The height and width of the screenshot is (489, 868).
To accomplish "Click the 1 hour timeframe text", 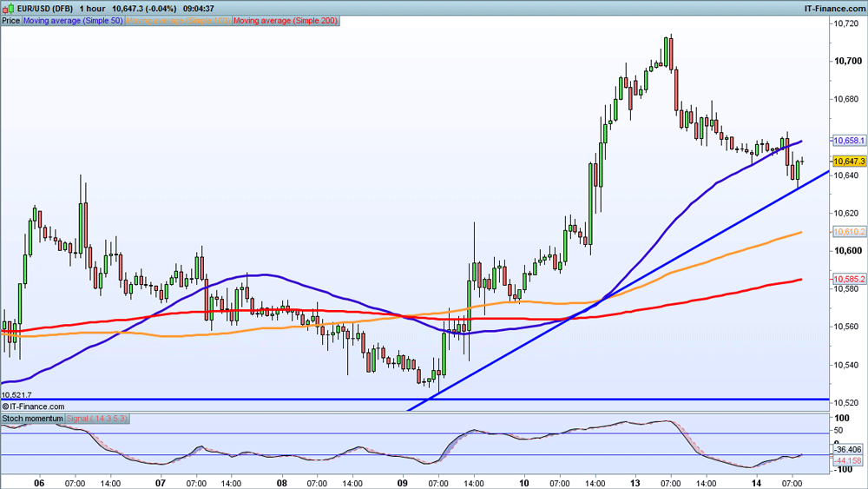I will (92, 9).
